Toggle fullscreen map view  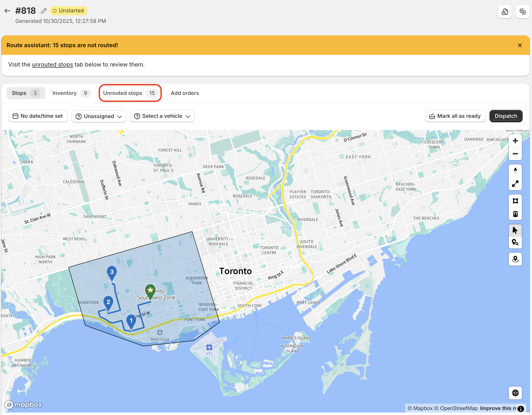click(x=515, y=184)
